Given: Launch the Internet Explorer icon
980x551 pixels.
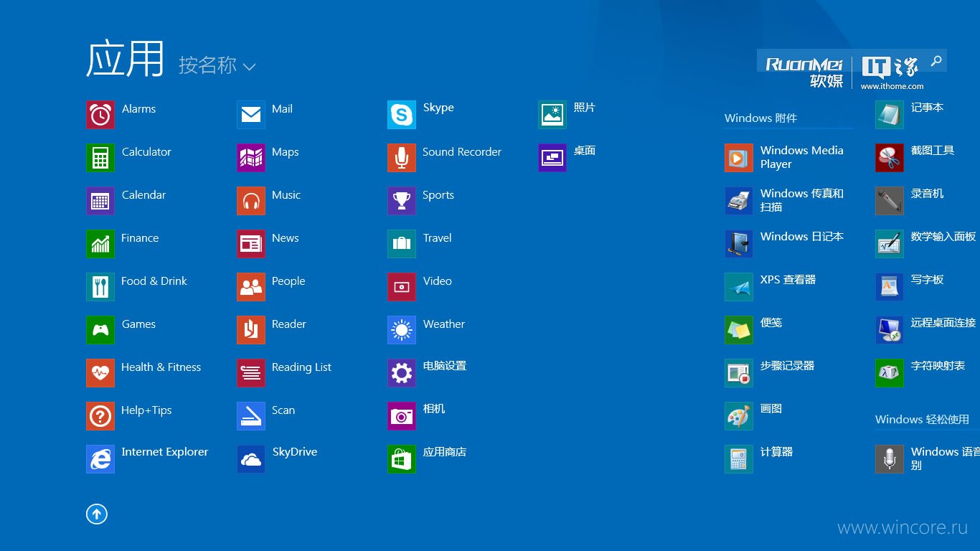Looking at the screenshot, I should click(x=100, y=459).
